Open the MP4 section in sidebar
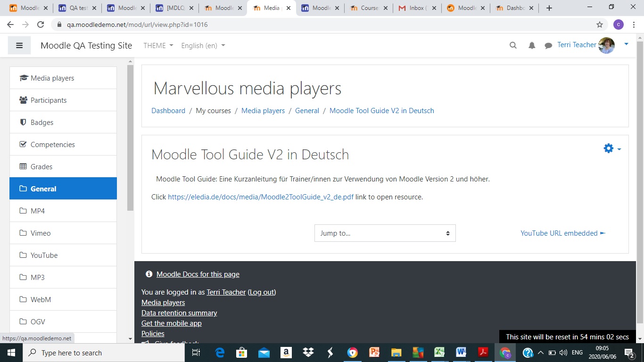Image resolution: width=644 pixels, height=362 pixels. pos(63,211)
